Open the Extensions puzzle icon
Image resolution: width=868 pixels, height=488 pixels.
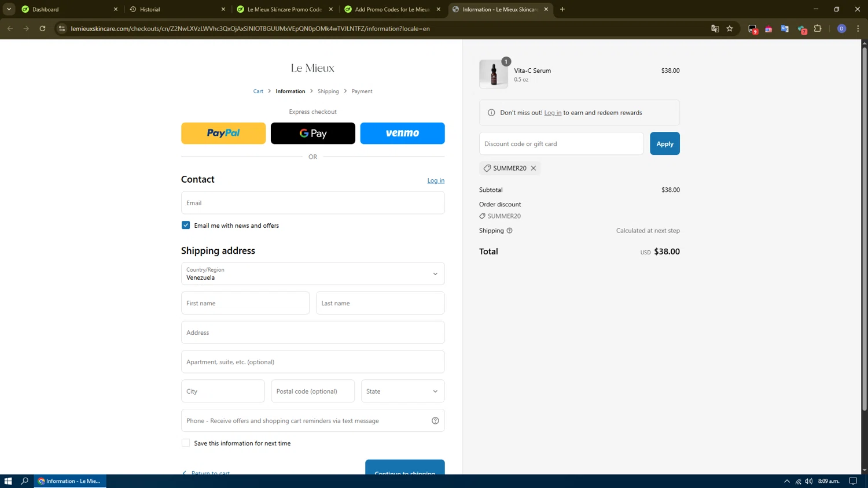(x=818, y=28)
